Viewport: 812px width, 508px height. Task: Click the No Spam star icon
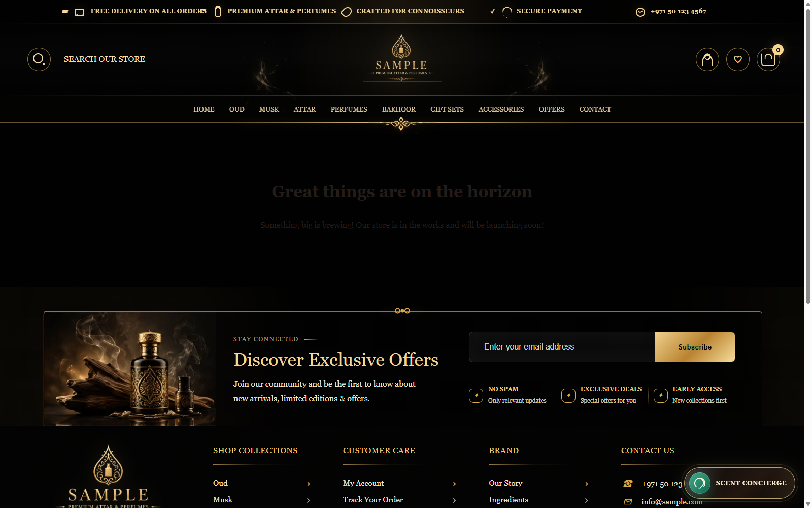point(476,395)
